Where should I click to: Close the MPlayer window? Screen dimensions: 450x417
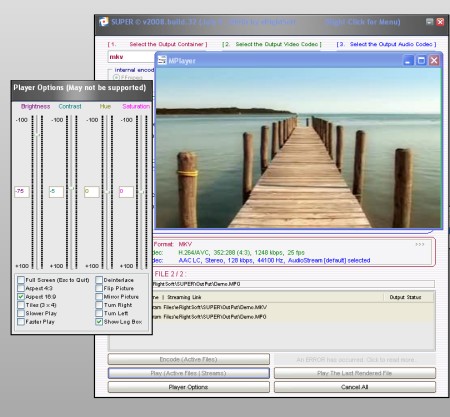click(x=434, y=61)
